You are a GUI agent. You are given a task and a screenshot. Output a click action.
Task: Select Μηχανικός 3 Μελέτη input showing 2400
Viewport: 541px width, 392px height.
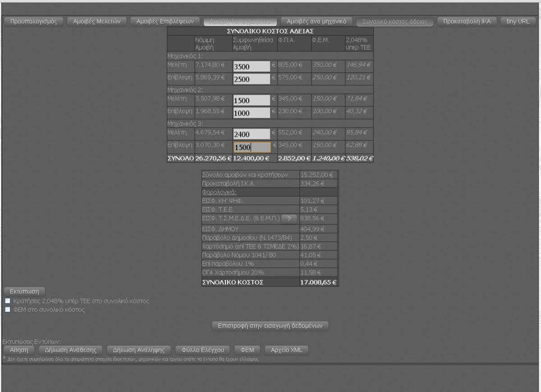pyautogui.click(x=252, y=134)
